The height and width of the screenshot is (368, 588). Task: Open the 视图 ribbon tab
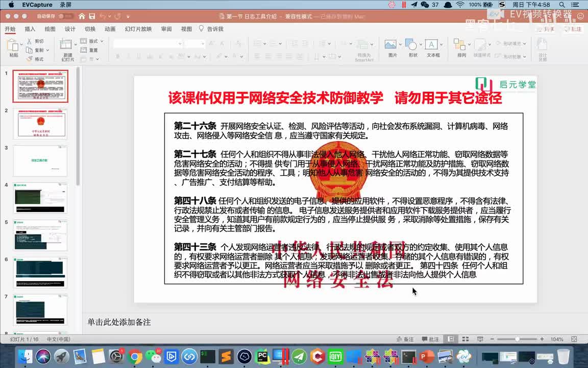tap(186, 29)
